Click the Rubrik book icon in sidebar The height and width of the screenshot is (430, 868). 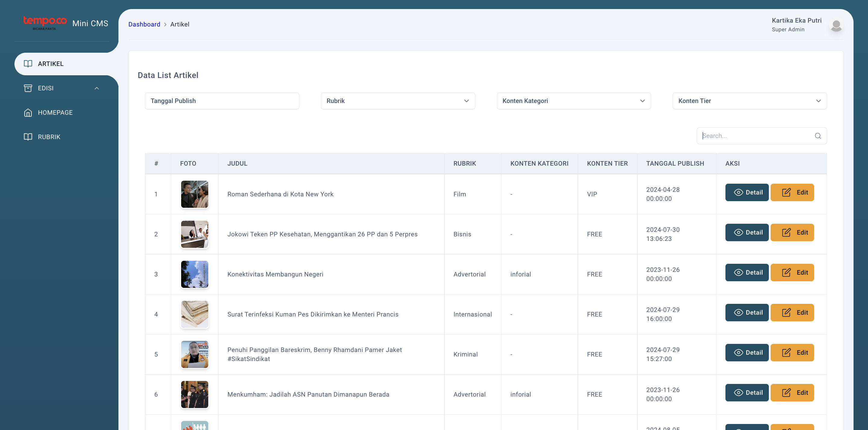[x=28, y=137]
